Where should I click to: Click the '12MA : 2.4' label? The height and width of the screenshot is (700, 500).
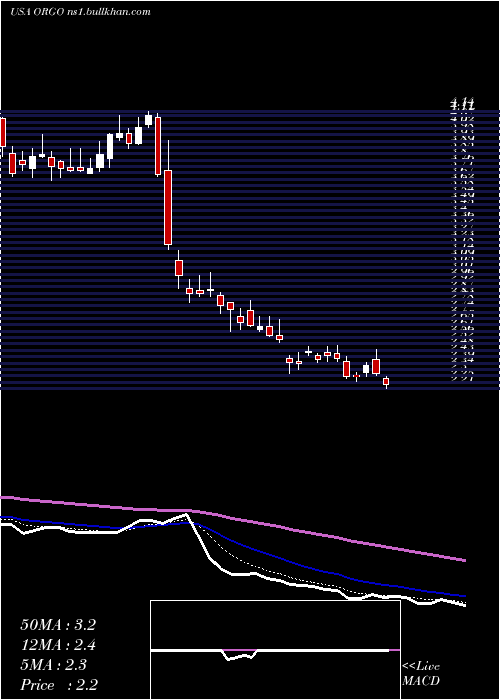58,645
